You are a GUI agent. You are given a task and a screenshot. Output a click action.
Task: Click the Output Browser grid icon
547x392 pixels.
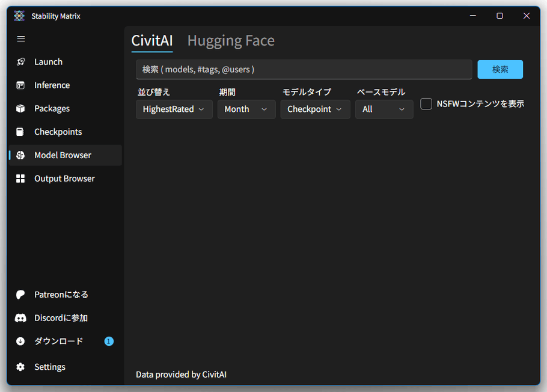[x=20, y=179]
